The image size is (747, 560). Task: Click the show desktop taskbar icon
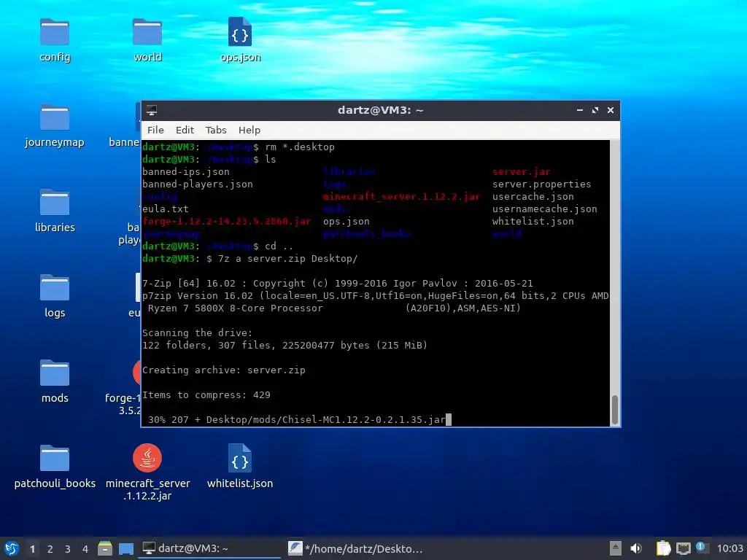click(x=125, y=548)
